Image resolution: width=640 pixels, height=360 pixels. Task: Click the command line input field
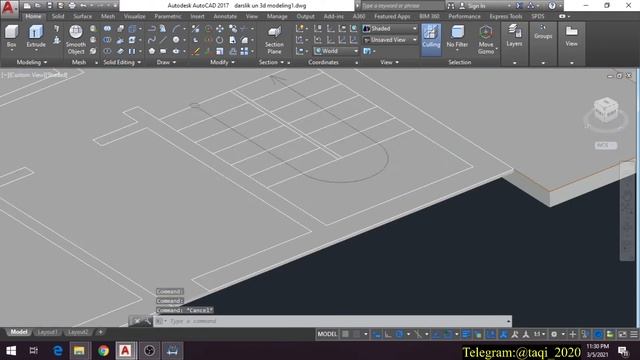coord(332,321)
